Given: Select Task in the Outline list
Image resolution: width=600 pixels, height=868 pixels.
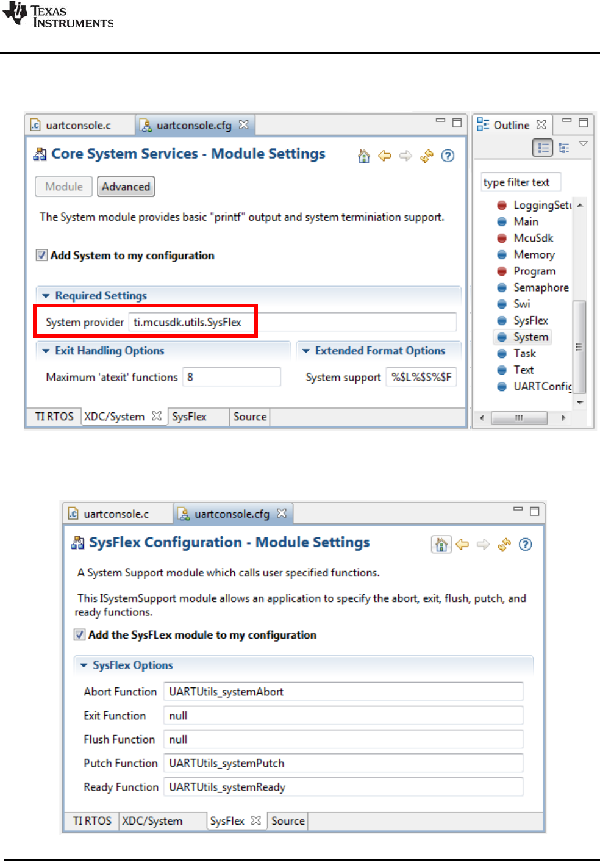Looking at the screenshot, I should pos(517,353).
